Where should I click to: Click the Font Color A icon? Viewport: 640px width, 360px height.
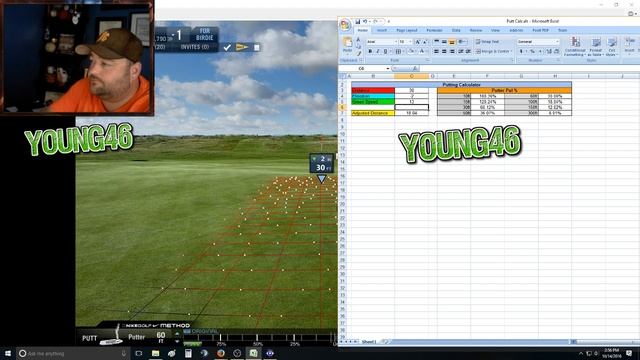[422, 51]
